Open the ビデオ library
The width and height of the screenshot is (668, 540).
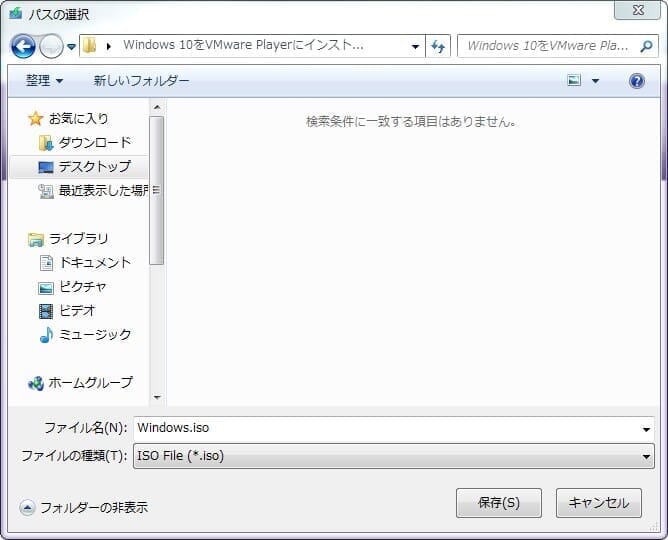[76, 310]
